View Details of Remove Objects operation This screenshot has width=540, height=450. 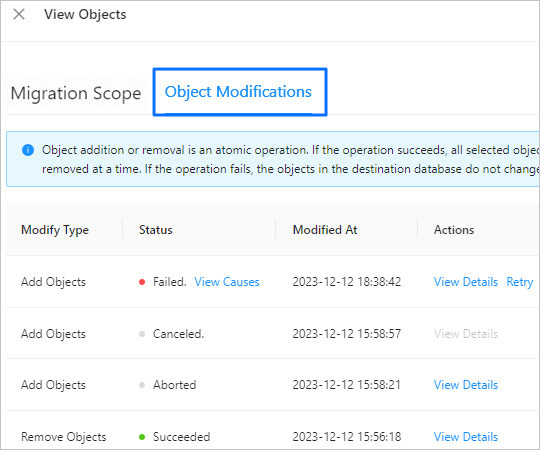[x=466, y=437]
